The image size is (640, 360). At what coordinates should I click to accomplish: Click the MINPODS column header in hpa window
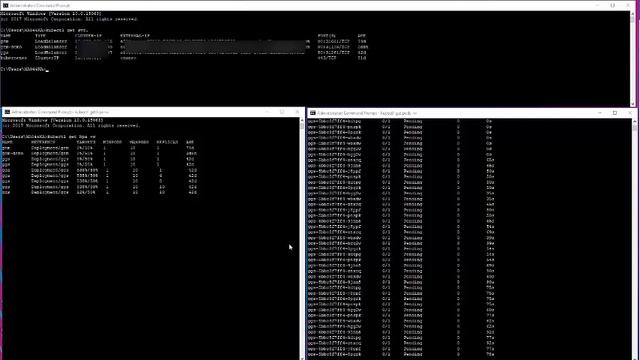coord(112,142)
